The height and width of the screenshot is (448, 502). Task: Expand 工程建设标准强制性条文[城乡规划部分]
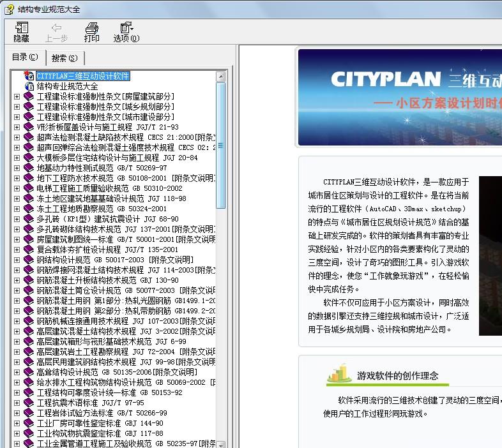[x=17, y=107]
